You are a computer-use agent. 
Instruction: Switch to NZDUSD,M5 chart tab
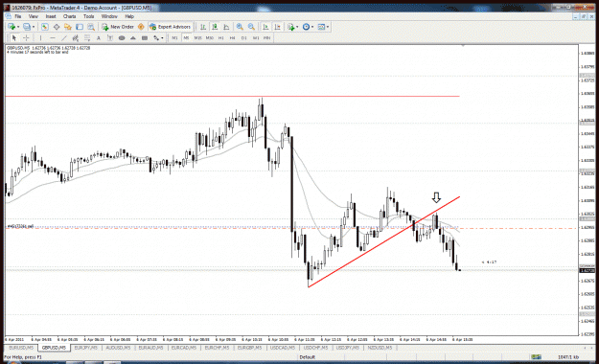[x=380, y=348]
